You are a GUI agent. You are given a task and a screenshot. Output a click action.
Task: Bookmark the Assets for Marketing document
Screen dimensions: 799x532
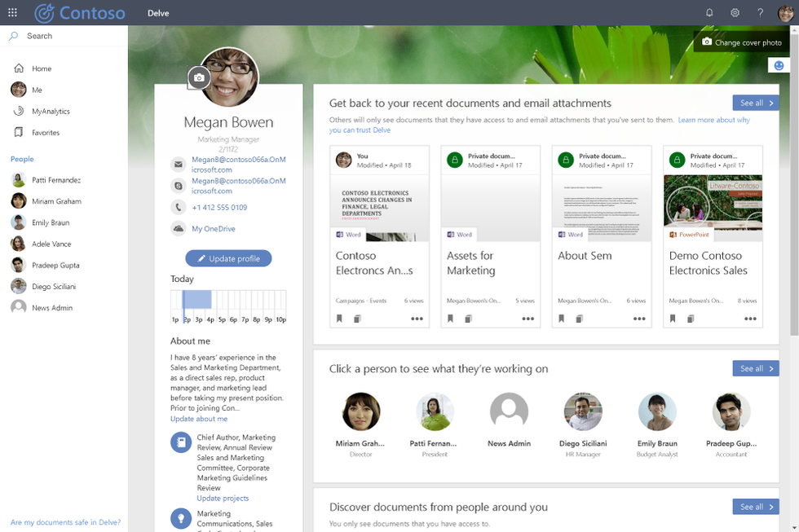click(450, 319)
